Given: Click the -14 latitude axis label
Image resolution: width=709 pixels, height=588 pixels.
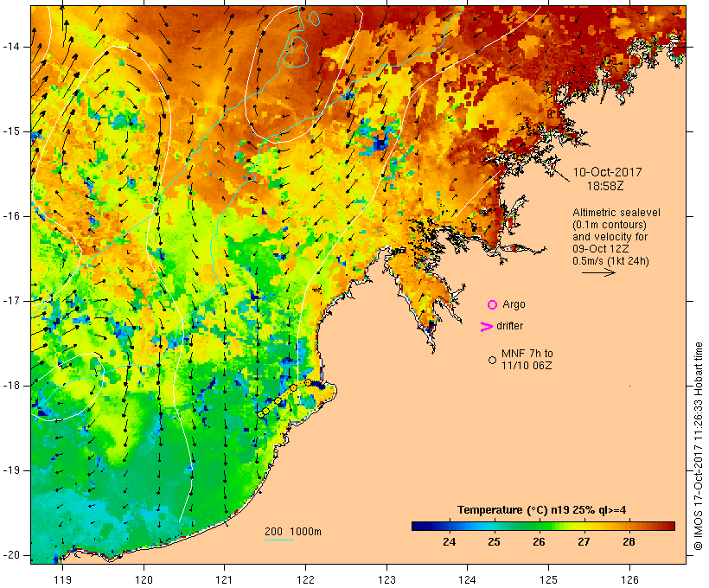Looking at the screenshot, I should pyautogui.click(x=10, y=47).
